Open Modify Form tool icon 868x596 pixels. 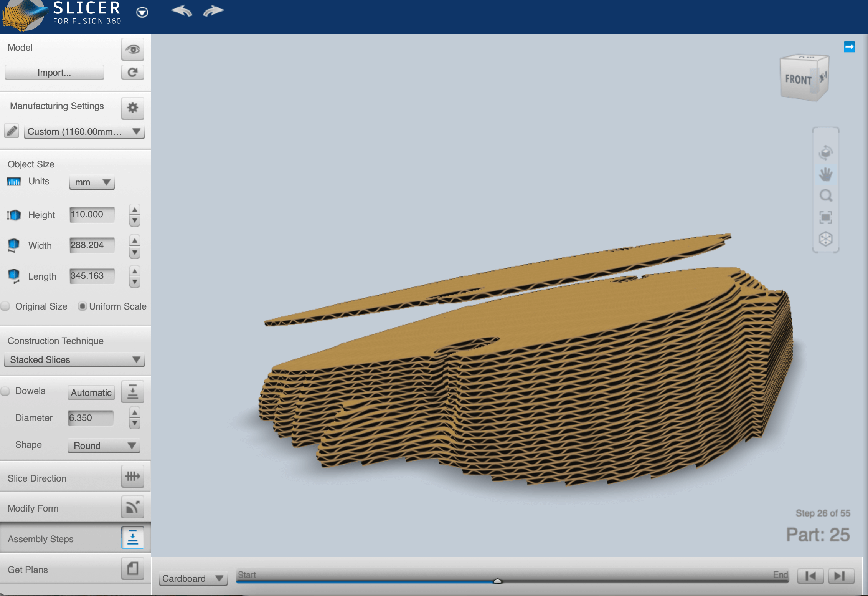(133, 507)
